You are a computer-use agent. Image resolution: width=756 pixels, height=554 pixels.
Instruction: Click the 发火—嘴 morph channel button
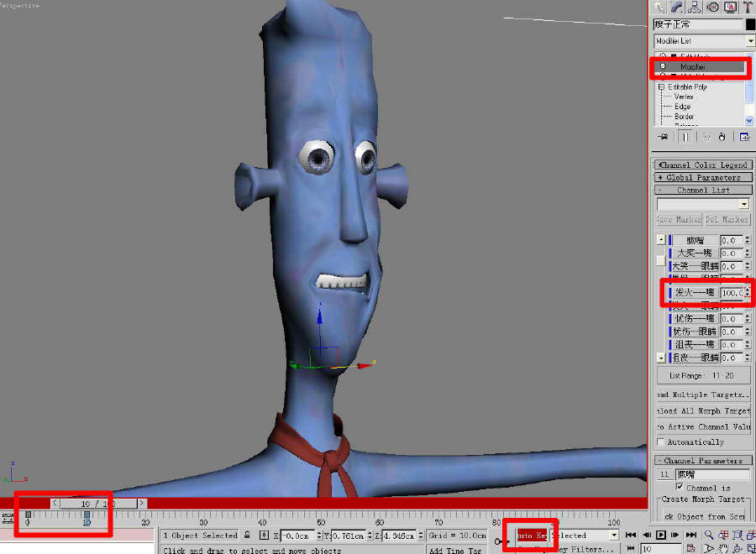coord(695,292)
